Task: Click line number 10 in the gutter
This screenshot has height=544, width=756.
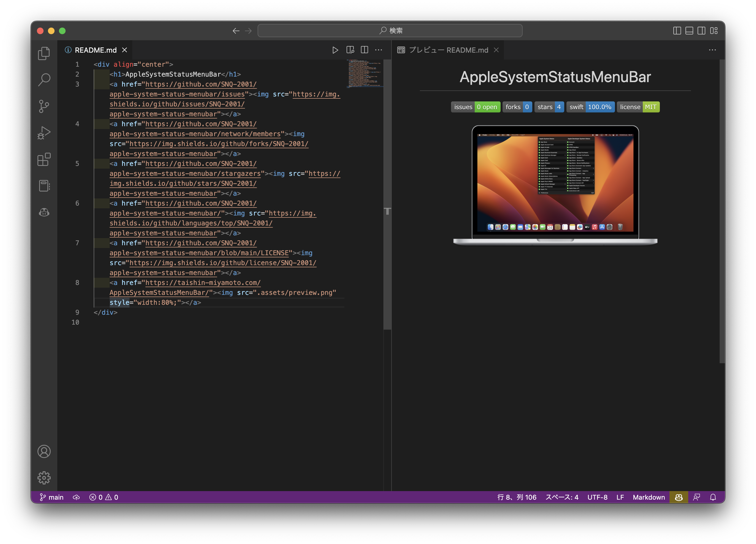Action: pos(75,322)
